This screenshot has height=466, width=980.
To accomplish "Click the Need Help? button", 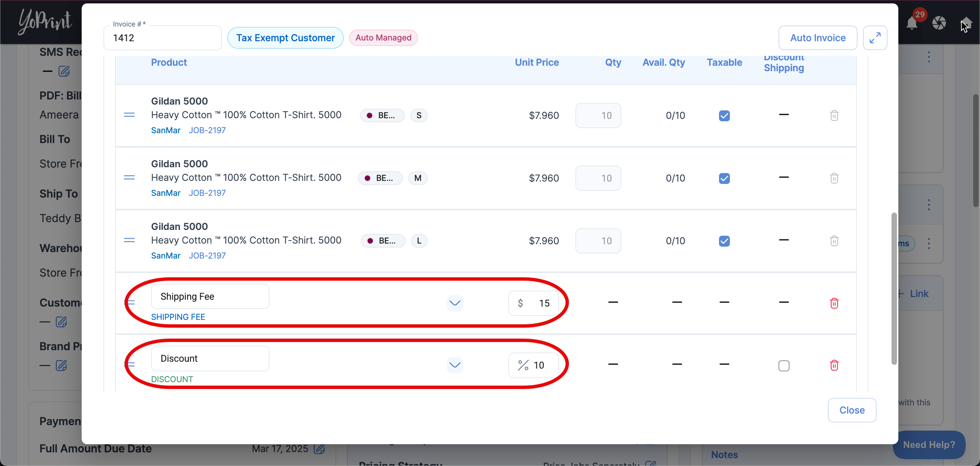I will pos(929,444).
